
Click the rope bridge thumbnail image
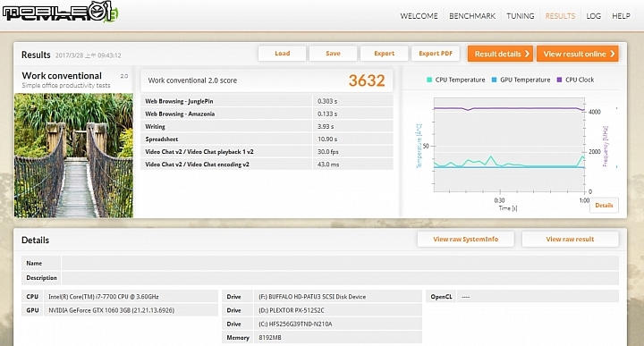point(73,156)
